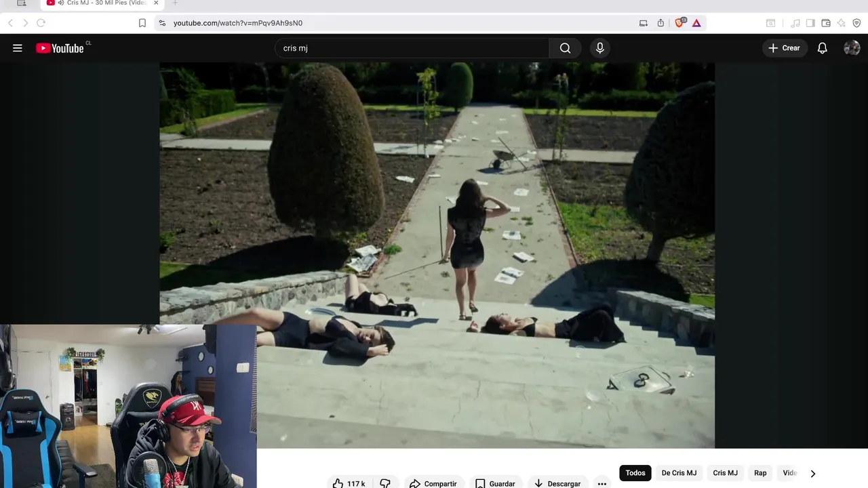Viewport: 868px width, 488px height.
Task: Open the sidebar panel toolbar icon
Action: (x=810, y=23)
